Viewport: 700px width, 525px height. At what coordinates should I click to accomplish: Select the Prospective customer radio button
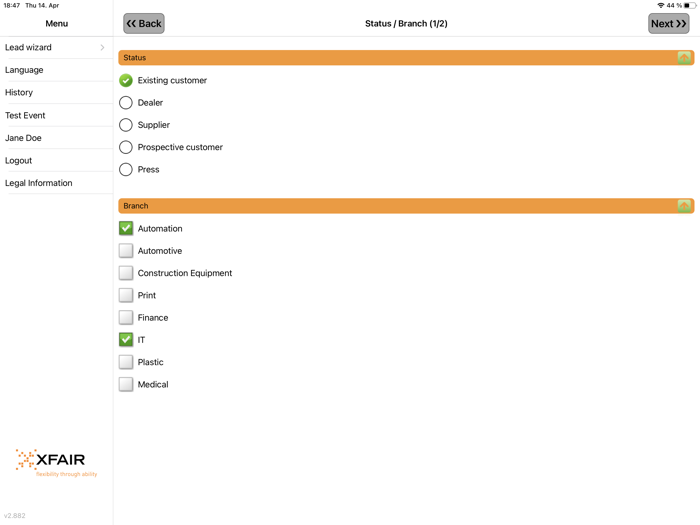pos(126,147)
